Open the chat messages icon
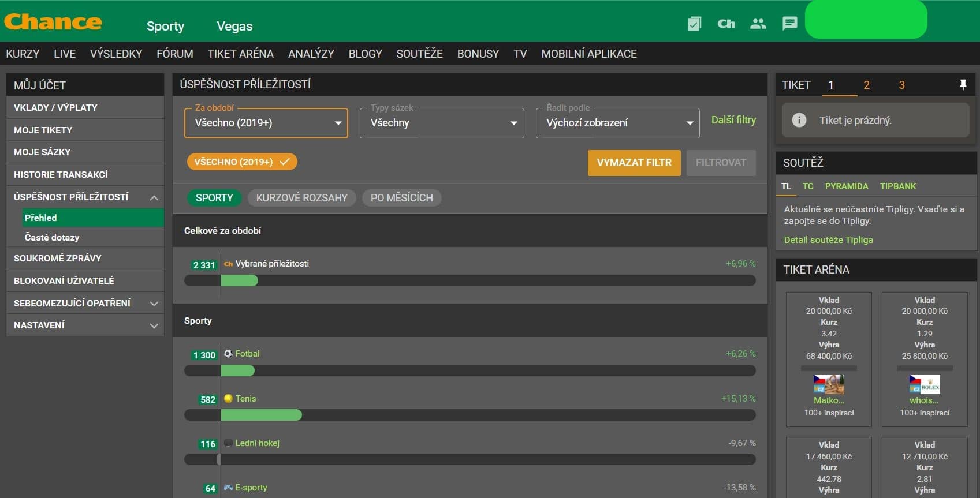 tap(789, 24)
